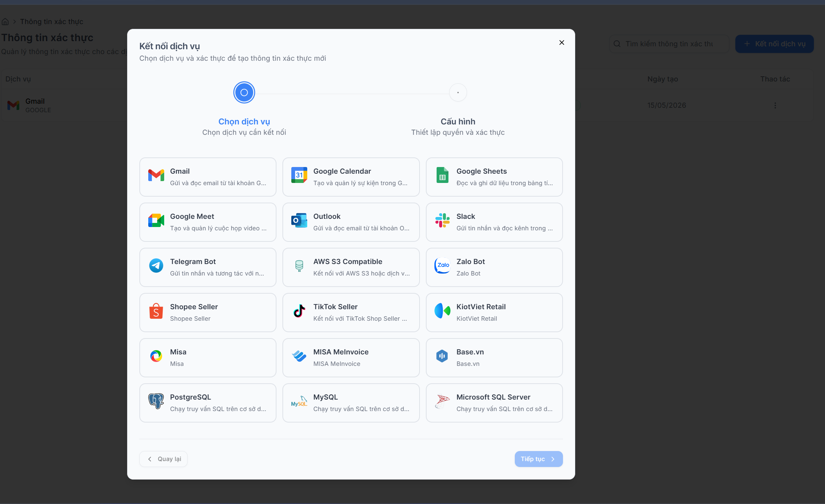This screenshot has width=825, height=504.
Task: Click the KiotViet Retail logo icon
Action: [442, 311]
